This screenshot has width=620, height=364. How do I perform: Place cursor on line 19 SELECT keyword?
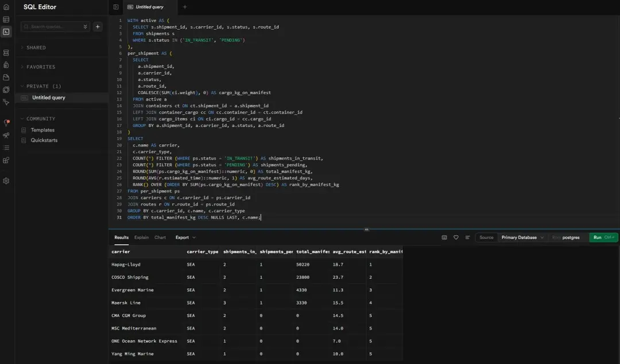tap(135, 139)
